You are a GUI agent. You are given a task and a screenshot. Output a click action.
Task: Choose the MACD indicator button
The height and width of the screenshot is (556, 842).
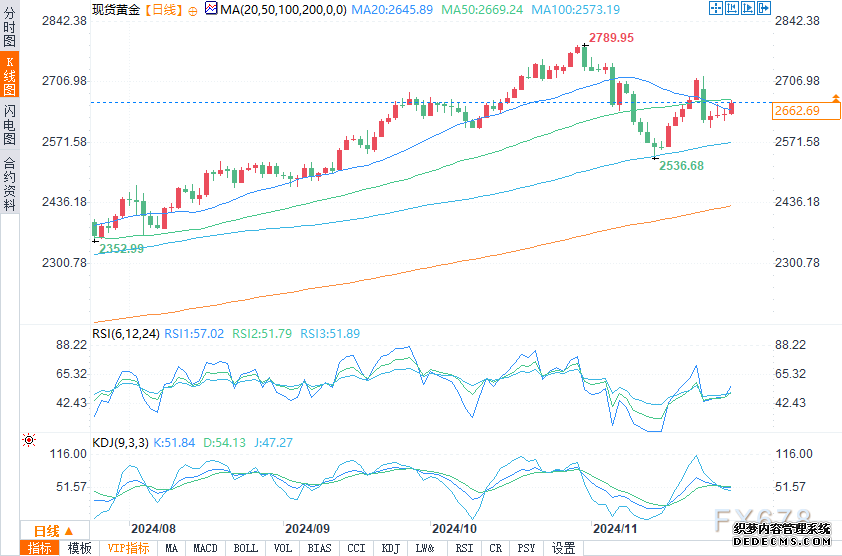[205, 548]
